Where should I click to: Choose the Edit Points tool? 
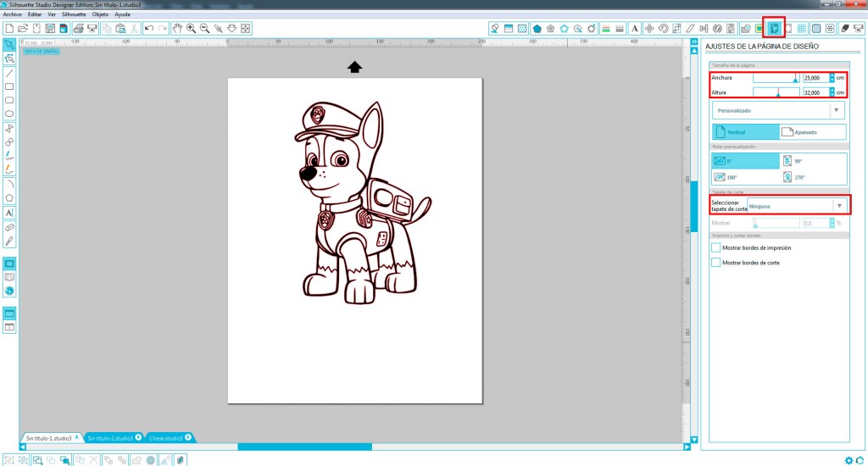pyautogui.click(x=9, y=58)
